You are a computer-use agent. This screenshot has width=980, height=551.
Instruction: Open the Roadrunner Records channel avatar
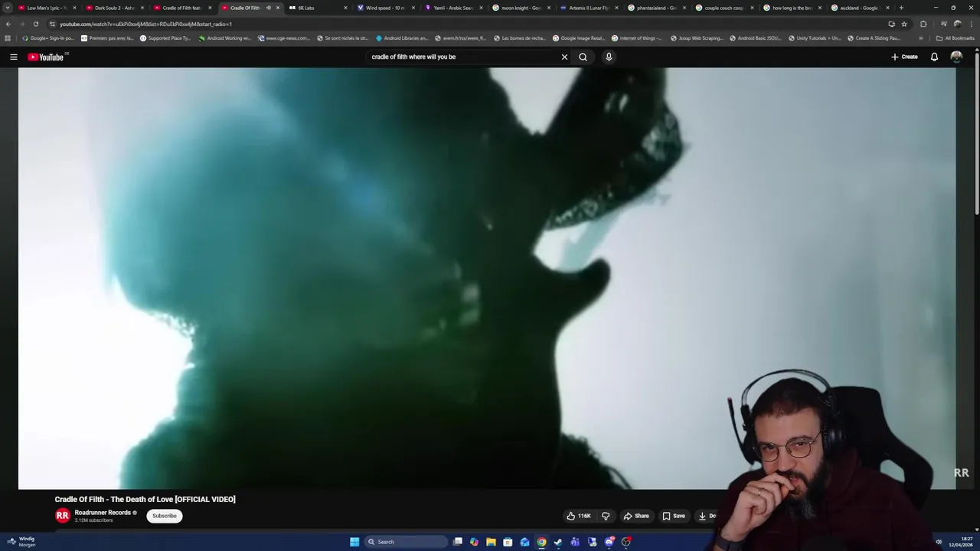coord(63,516)
